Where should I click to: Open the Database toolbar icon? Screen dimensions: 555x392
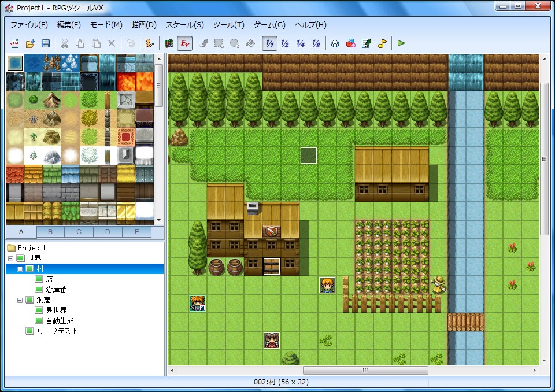(335, 43)
